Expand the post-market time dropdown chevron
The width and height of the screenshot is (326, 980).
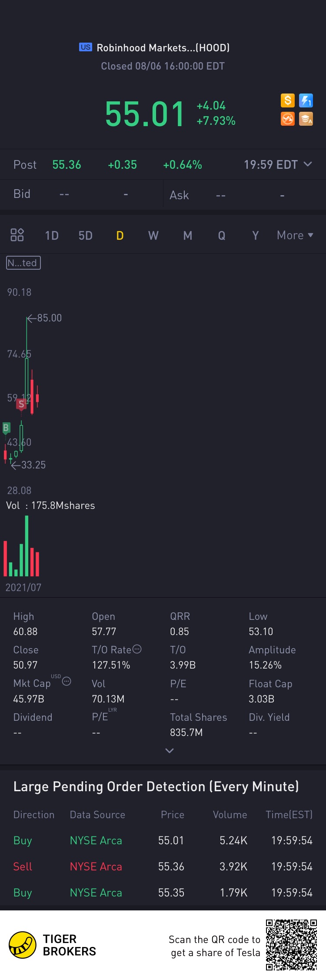308,164
